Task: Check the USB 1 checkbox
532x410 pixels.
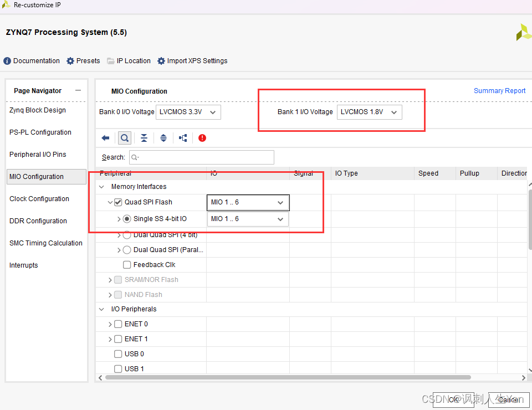Action: point(118,369)
